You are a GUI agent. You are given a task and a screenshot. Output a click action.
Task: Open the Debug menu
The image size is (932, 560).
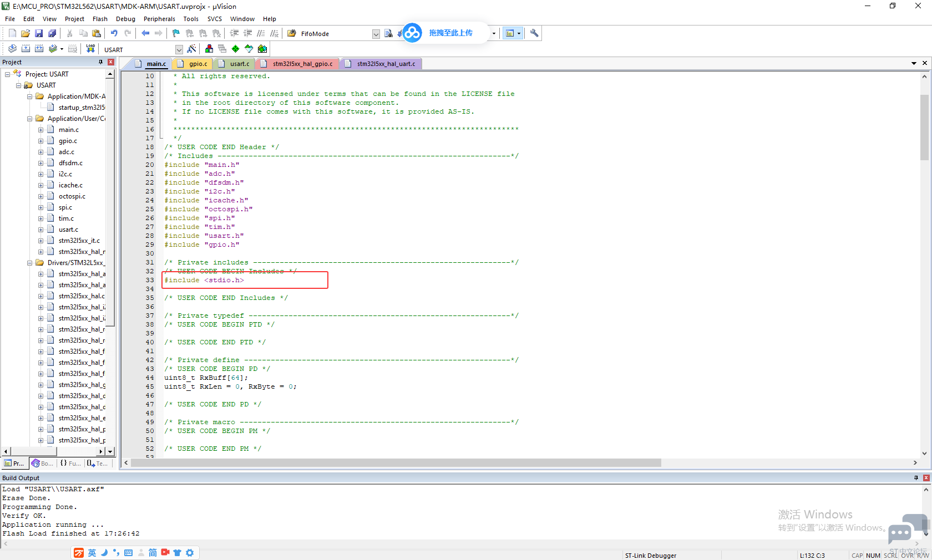click(125, 19)
